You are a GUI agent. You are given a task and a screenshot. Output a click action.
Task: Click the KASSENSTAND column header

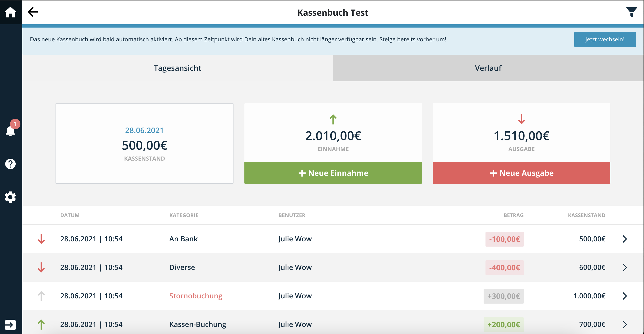pos(587,215)
